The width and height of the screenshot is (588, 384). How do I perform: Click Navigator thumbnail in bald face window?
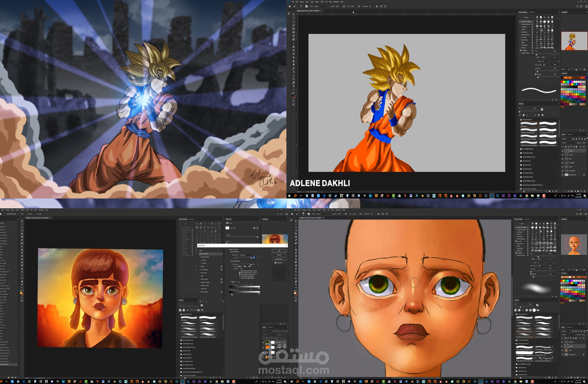[x=574, y=245]
